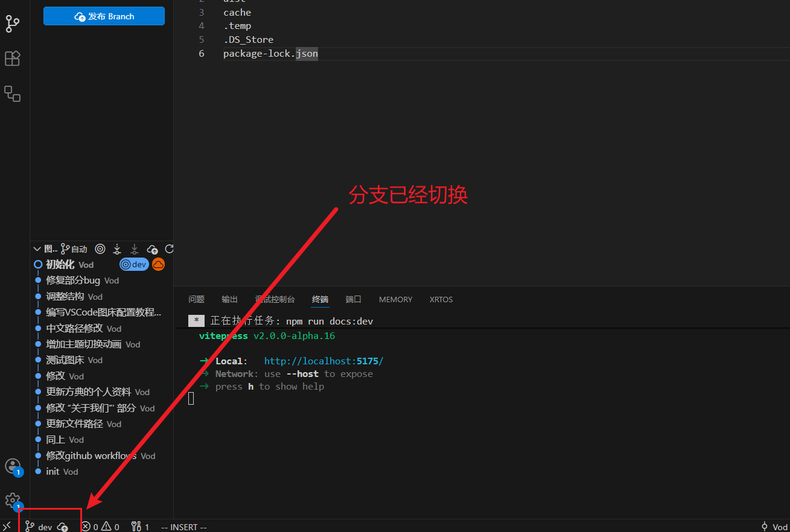Click the errors and warnings status indicator
This screenshot has width=790, height=532.
(100, 527)
